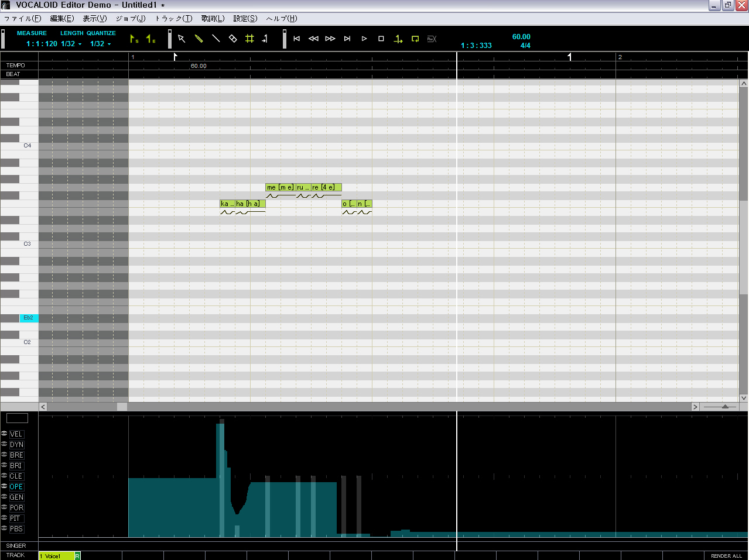749x560 pixels.
Task: Toggle the eye icon next to POR
Action: [x=4, y=507]
